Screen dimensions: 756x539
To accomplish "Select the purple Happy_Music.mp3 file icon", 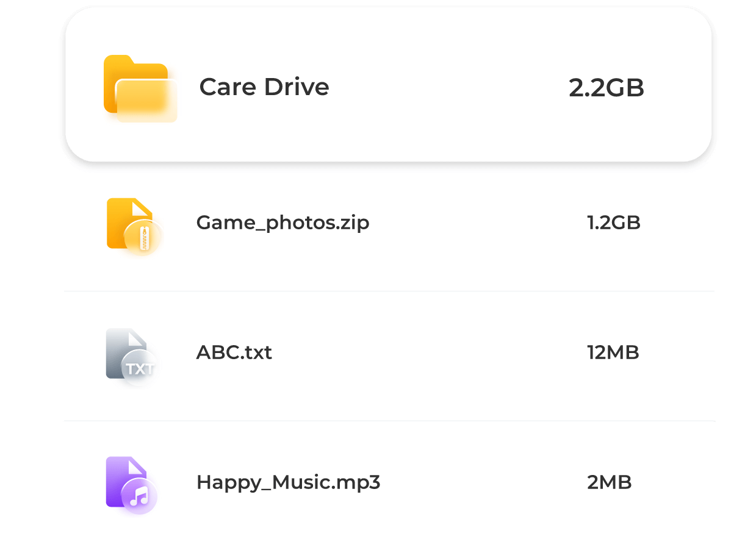I will [x=131, y=485].
